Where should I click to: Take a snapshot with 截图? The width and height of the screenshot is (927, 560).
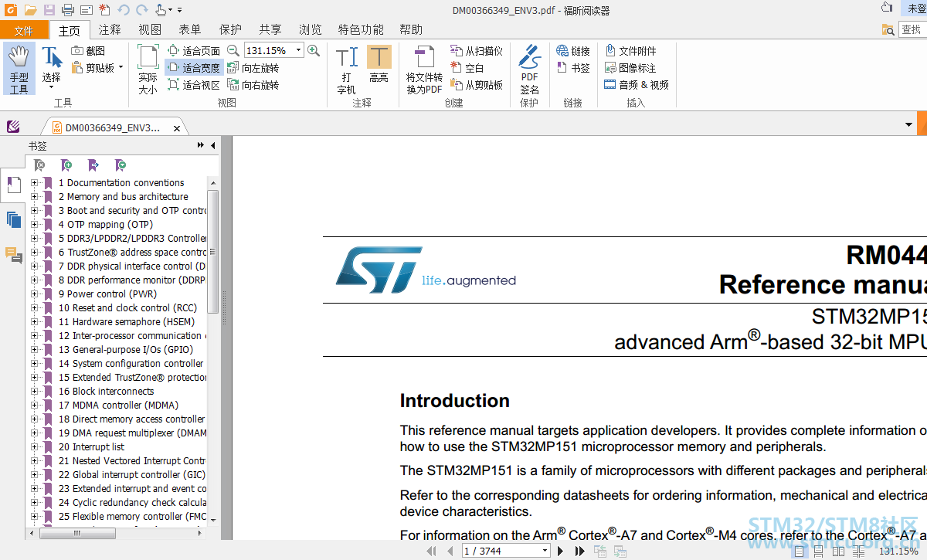pyautogui.click(x=88, y=51)
